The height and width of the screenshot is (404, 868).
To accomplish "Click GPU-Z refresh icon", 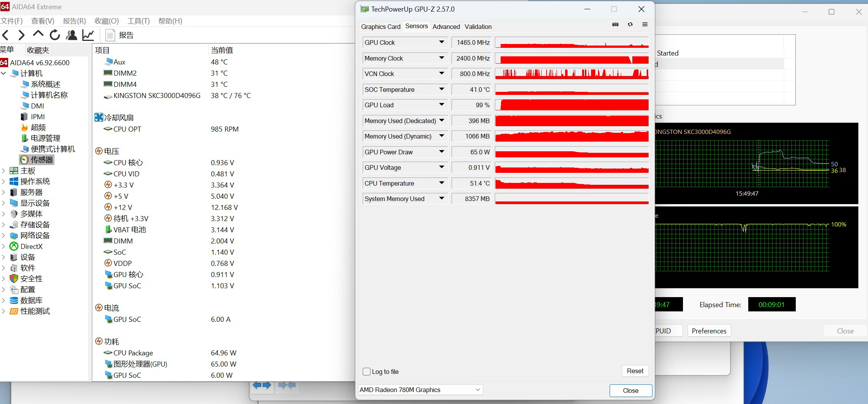I will point(630,24).
